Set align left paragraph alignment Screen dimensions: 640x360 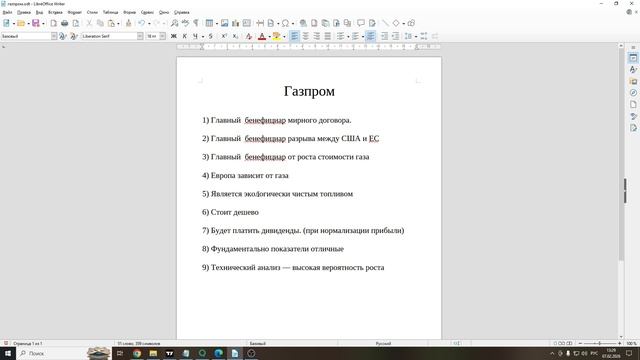tap(294, 36)
